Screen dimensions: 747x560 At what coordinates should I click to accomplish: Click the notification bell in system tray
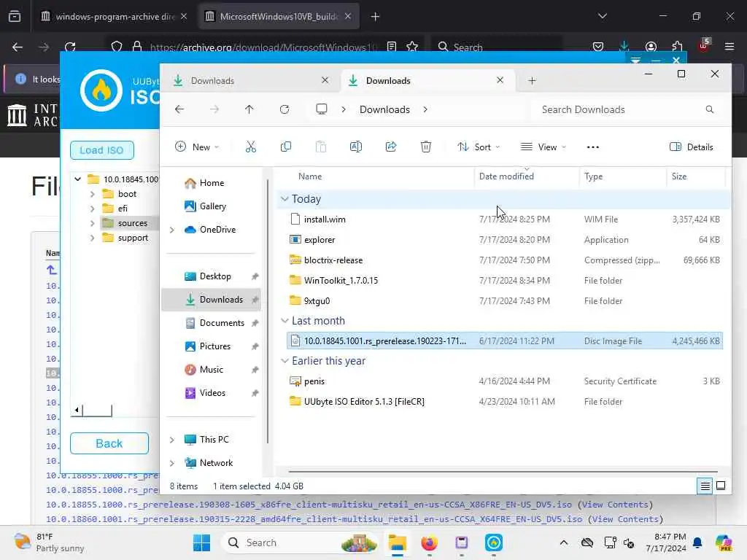(x=697, y=542)
